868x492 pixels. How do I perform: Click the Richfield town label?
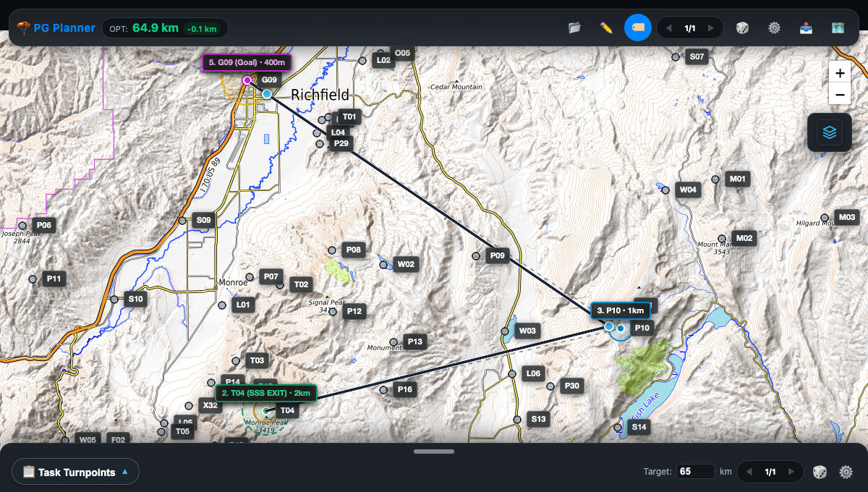(x=320, y=95)
